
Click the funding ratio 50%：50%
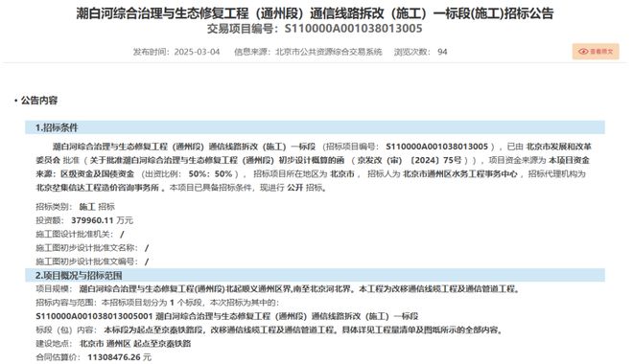tap(210, 173)
